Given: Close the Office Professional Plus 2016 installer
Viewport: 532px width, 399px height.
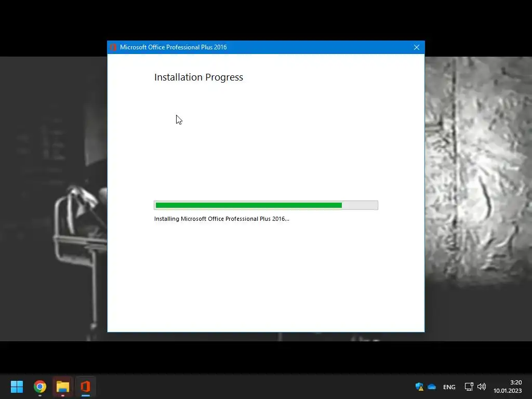Looking at the screenshot, I should click(417, 47).
